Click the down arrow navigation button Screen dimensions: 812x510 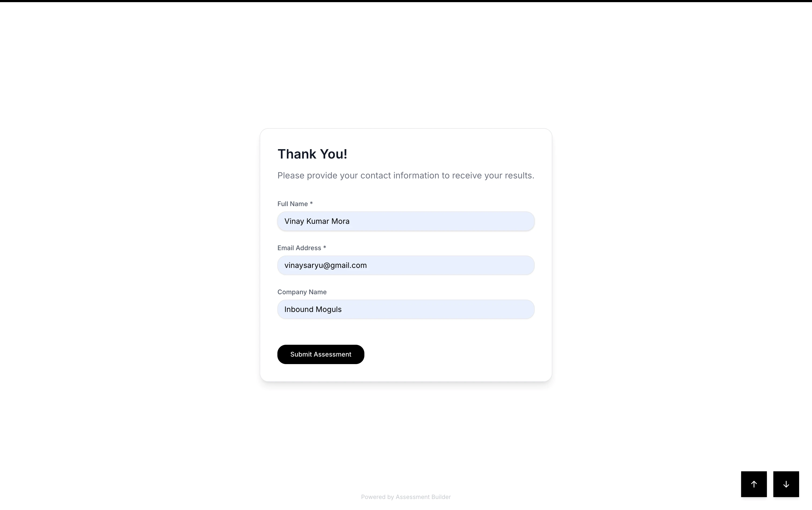tap(786, 484)
